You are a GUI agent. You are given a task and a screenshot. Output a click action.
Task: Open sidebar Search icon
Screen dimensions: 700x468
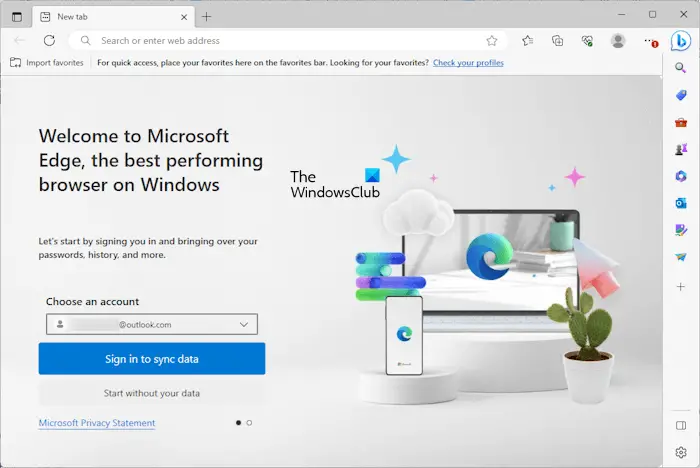680,68
